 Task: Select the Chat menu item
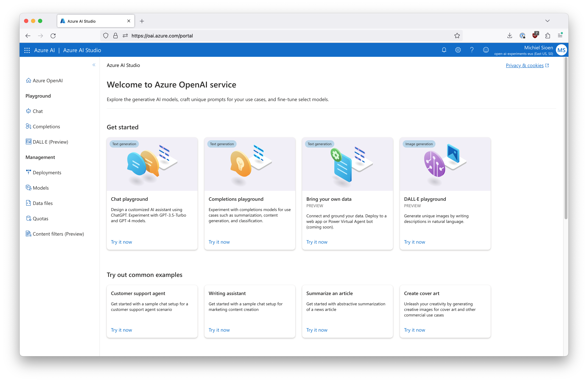[x=37, y=111]
